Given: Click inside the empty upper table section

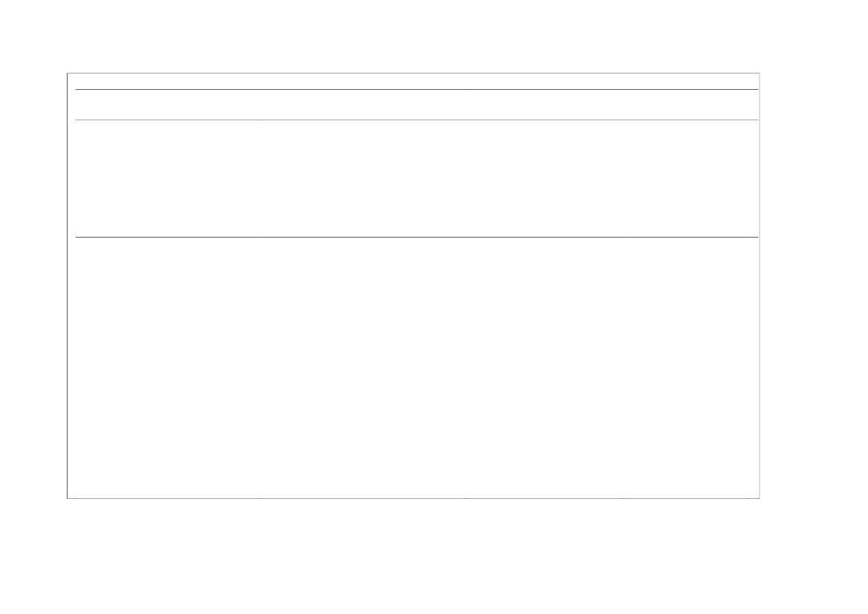Looking at the screenshot, I should pyautogui.click(x=416, y=178).
